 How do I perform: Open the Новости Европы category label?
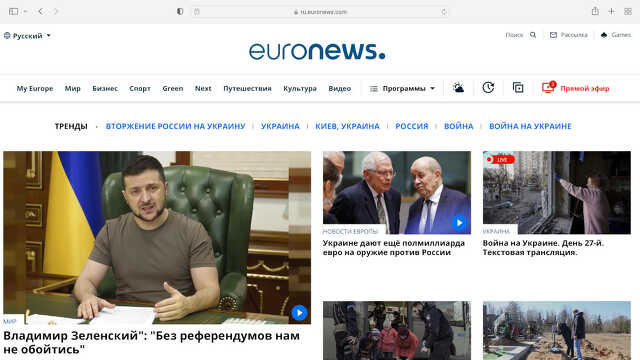tap(350, 231)
